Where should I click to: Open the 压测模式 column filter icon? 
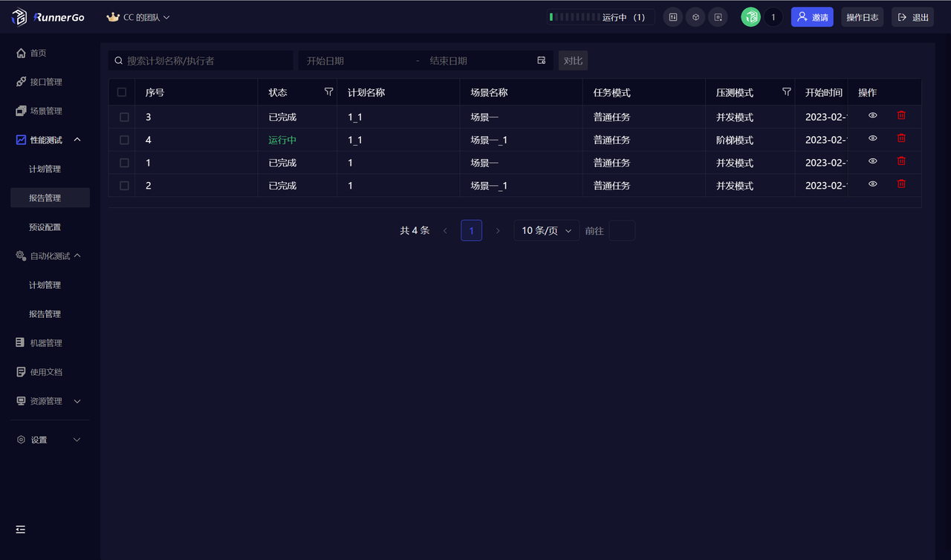[x=786, y=91]
